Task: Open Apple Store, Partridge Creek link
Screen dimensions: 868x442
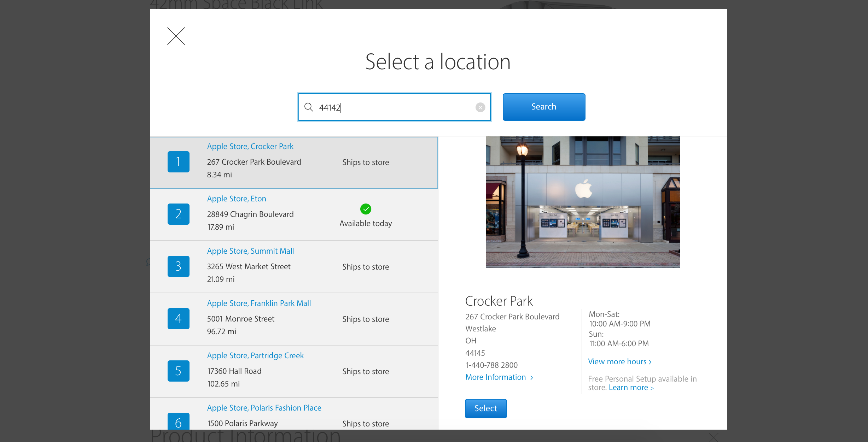Action: (255, 355)
